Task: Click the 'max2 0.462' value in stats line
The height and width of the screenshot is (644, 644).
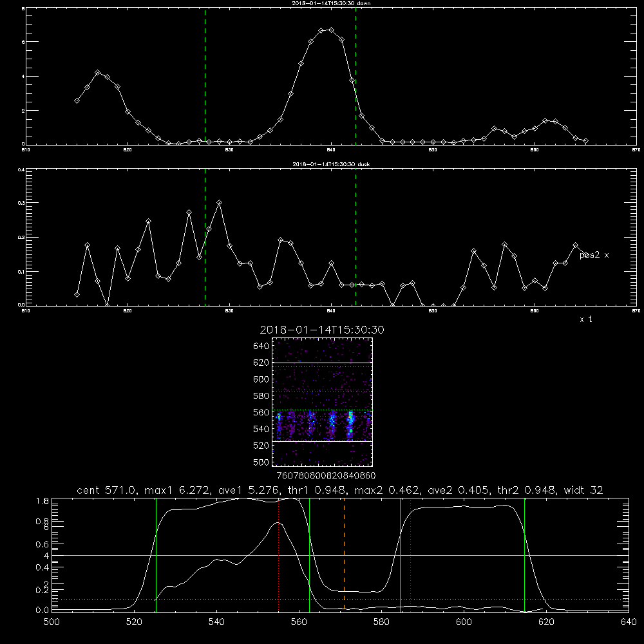Action: [x=386, y=490]
